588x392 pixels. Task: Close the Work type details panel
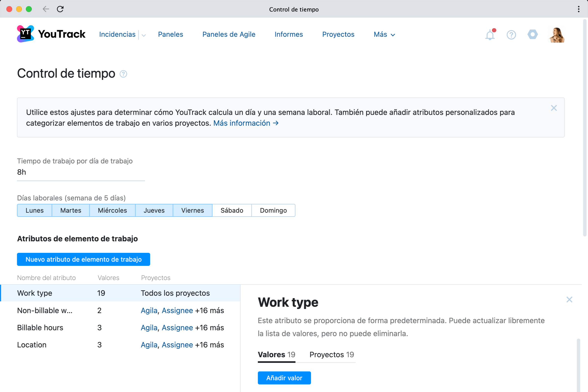tap(569, 299)
